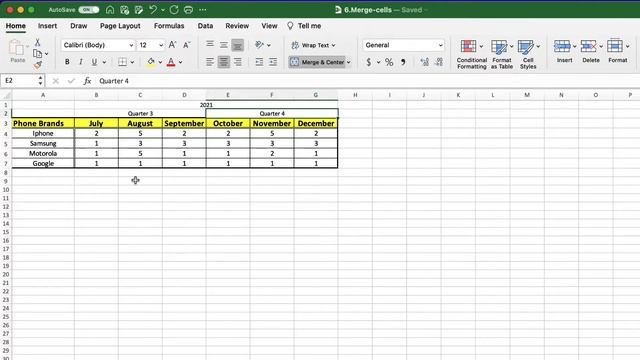Click the Align Right icon
Image resolution: width=640 pixels, height=360 pixels.
[x=238, y=62]
